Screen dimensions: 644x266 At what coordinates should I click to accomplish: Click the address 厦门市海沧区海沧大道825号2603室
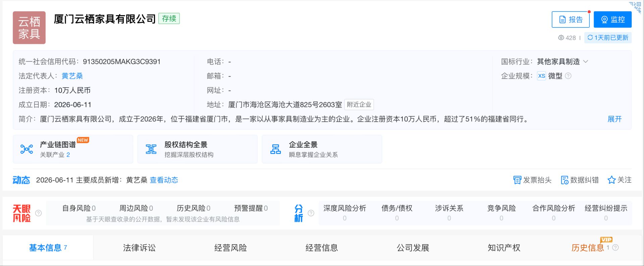click(x=285, y=105)
